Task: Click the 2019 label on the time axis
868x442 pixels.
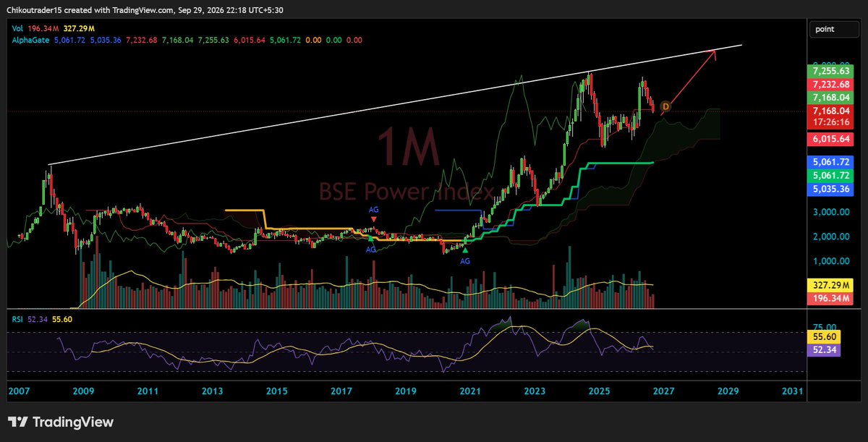Action: coord(405,391)
